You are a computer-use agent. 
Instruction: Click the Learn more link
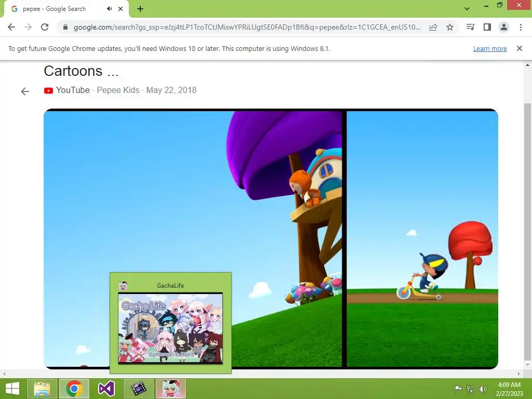tap(490, 48)
